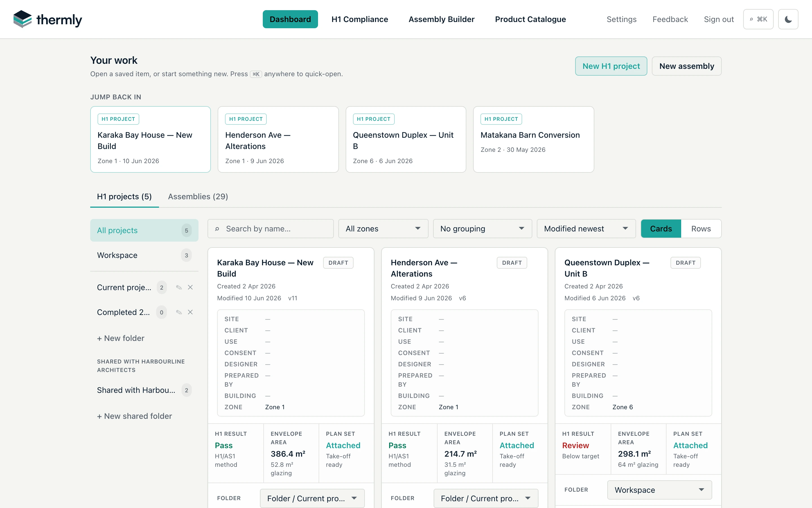Click 214.7 m² envelope area value

461,454
